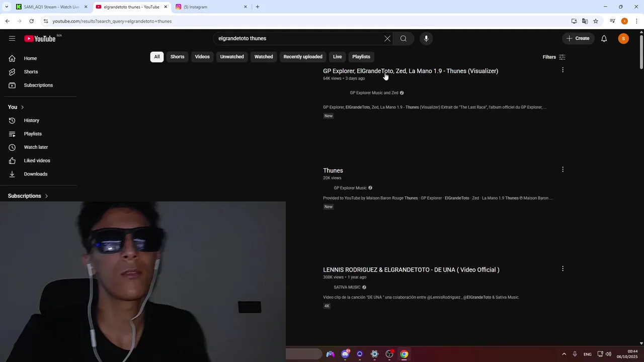Run the search with the magnifier button
This screenshot has height=362, width=644.
pos(404,39)
